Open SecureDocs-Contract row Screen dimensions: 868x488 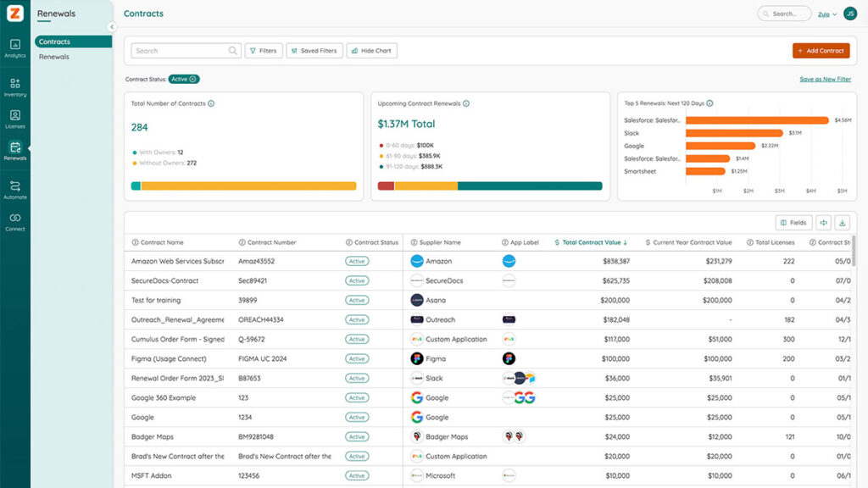tap(164, 280)
